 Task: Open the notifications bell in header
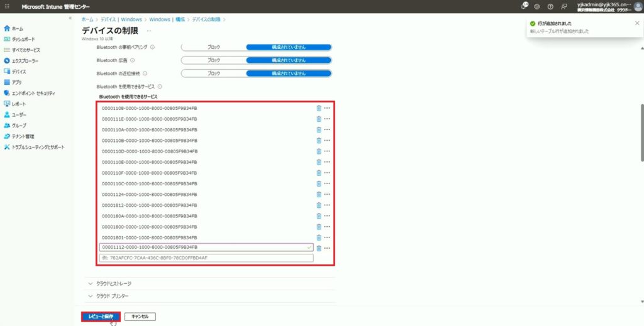[524, 6]
